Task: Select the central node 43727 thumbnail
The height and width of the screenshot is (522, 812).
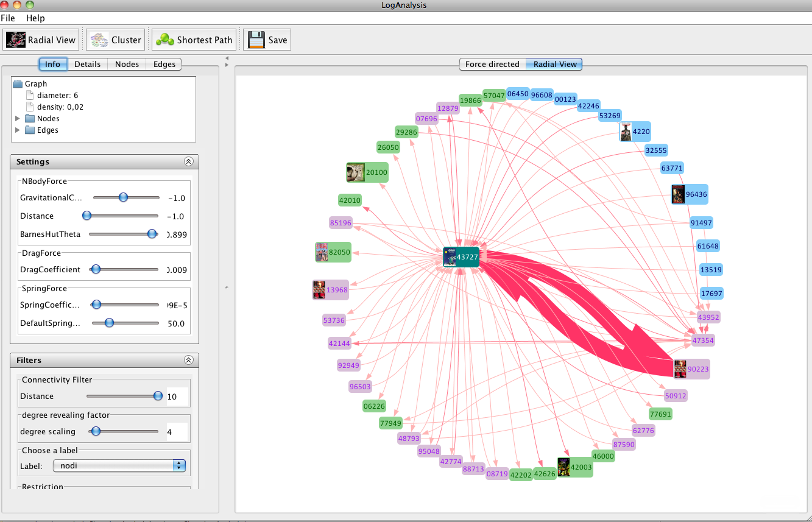Action: 450,257
